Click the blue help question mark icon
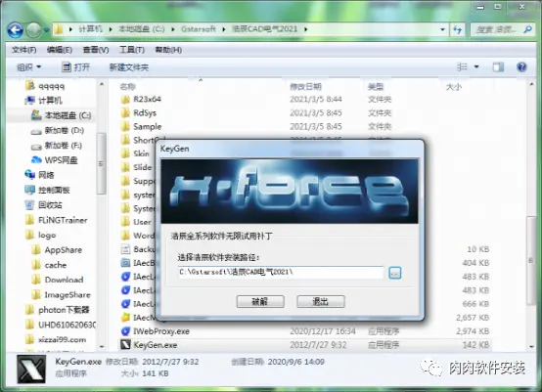 coord(521,66)
